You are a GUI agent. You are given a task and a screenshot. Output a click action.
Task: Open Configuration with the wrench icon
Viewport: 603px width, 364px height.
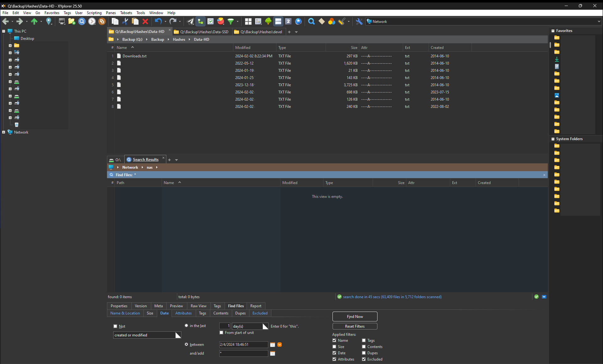[x=359, y=21]
